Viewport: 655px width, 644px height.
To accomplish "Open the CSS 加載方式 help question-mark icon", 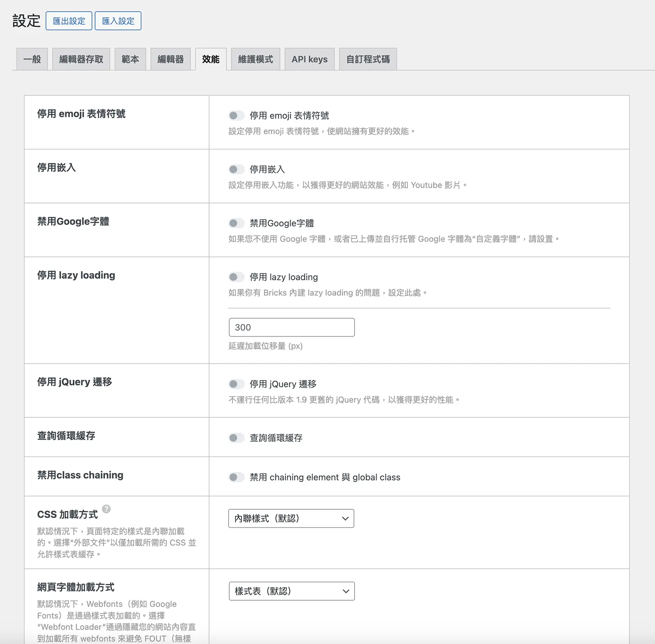I will click(106, 509).
